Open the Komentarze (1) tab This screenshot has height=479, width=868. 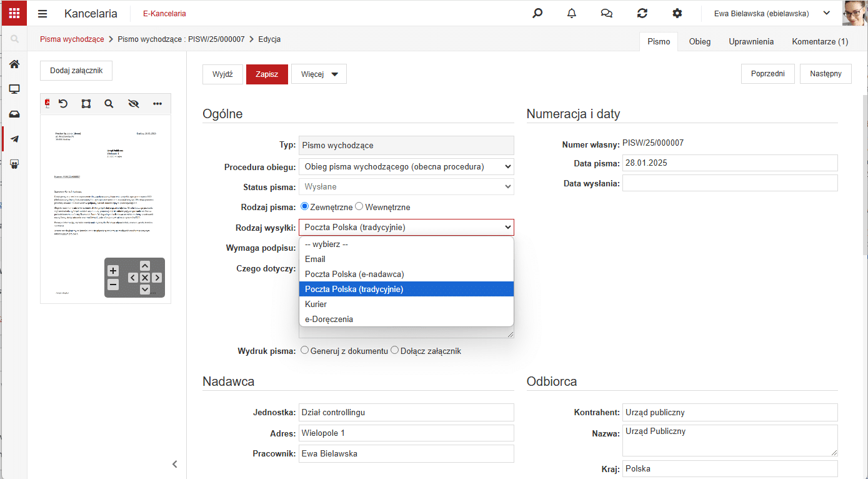(x=820, y=41)
